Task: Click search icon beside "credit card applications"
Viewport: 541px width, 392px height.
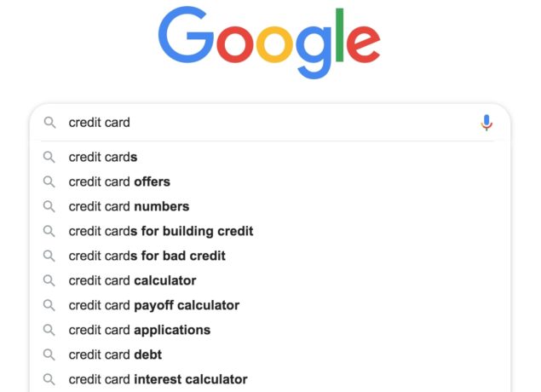Action: [x=50, y=330]
